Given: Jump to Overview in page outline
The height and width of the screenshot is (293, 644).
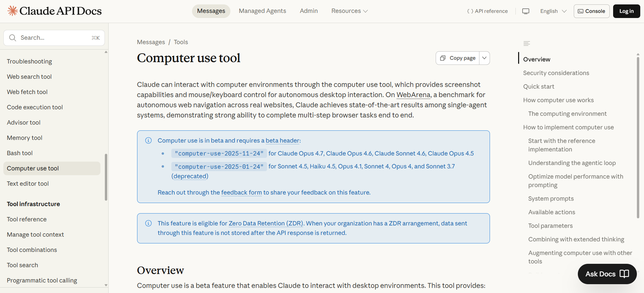Looking at the screenshot, I should click(x=537, y=59).
